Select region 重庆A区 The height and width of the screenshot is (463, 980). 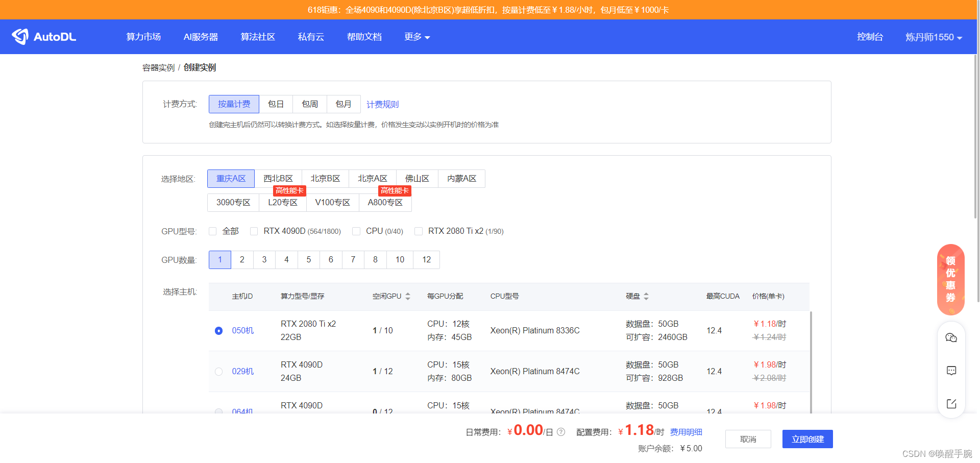[x=231, y=179]
